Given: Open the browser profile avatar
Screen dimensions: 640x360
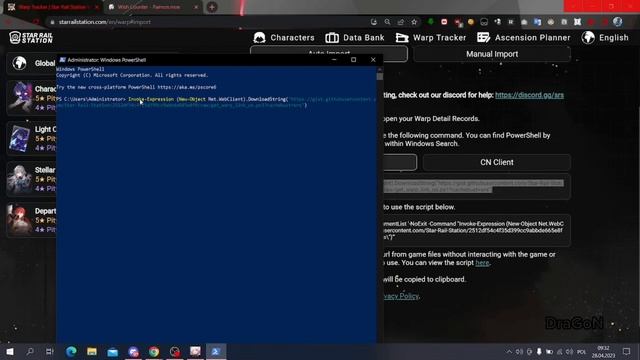Looking at the screenshot, I should tap(618, 22).
